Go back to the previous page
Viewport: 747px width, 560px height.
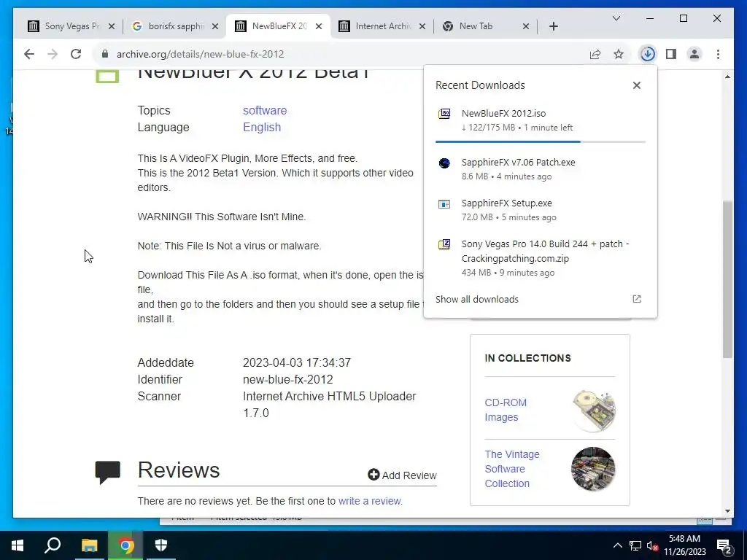(x=29, y=54)
